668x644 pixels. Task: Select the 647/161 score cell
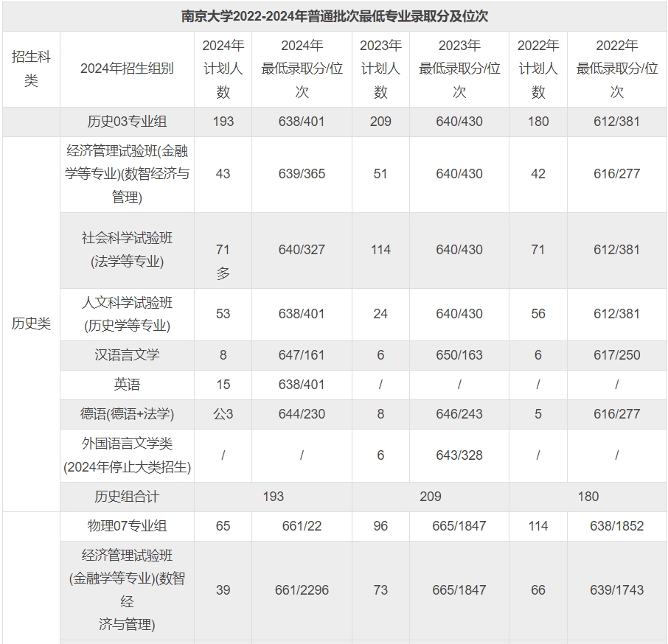click(302, 355)
